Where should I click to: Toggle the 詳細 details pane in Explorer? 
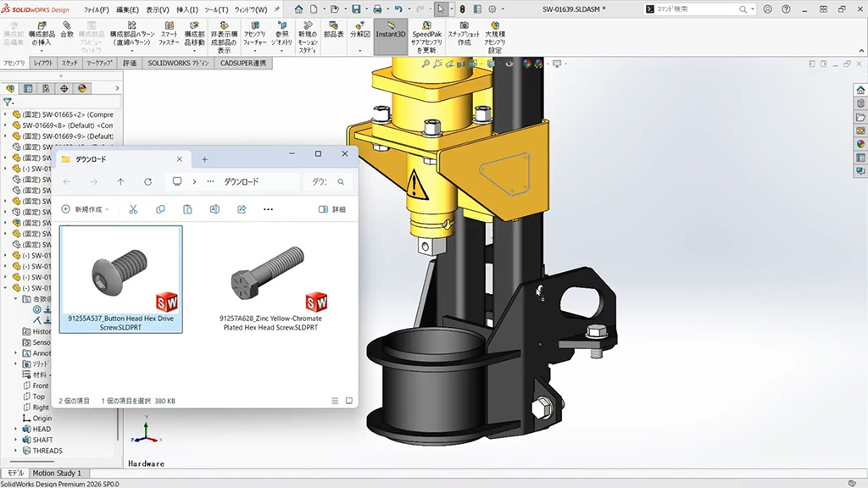point(331,209)
